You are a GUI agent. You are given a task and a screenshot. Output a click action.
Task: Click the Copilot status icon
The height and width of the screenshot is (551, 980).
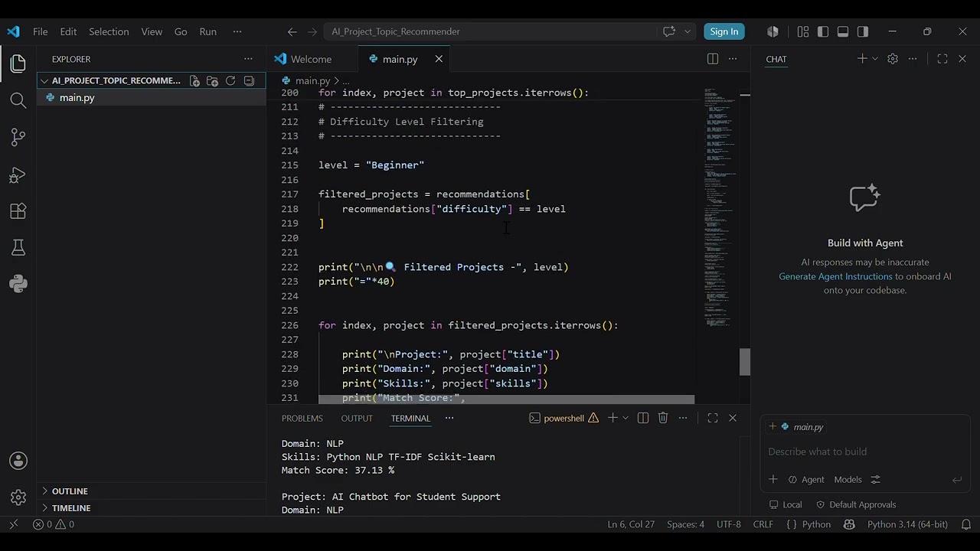click(x=849, y=524)
